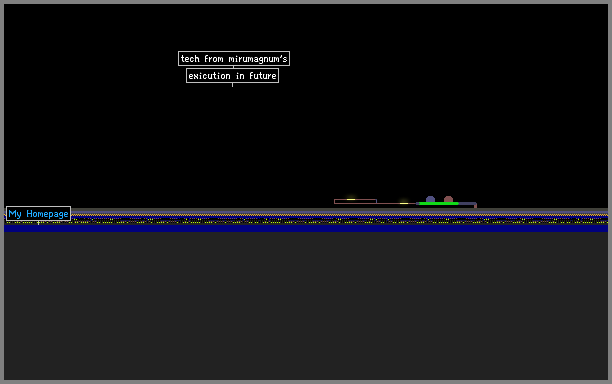
Task: Click the pointer tick beneath the My Homepage sign
Action: pyautogui.click(x=38, y=223)
